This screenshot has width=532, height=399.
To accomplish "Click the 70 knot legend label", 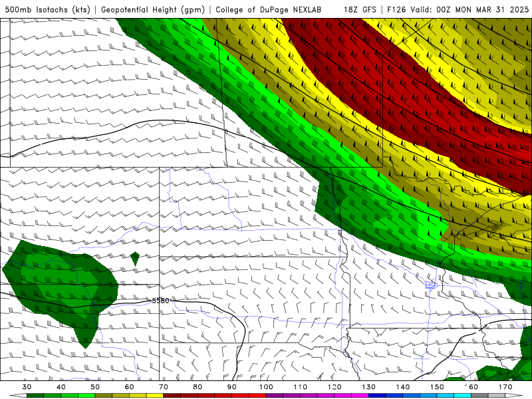I will coord(164,387).
